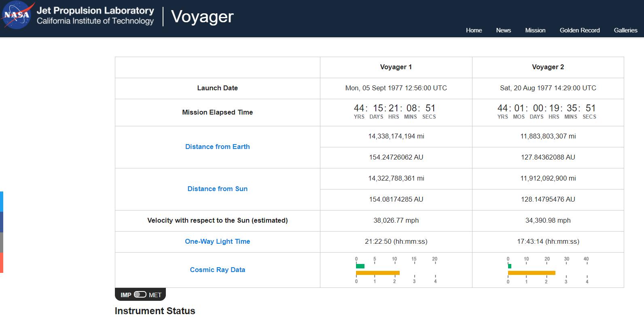Click the Mission Elapsed Time label
The image size is (644, 317).
coord(218,113)
